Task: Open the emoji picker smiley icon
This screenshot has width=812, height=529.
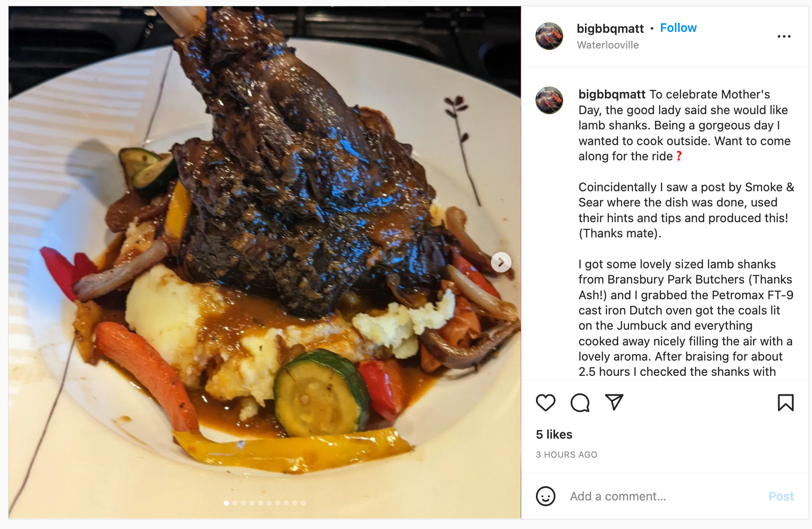Action: coord(545,496)
